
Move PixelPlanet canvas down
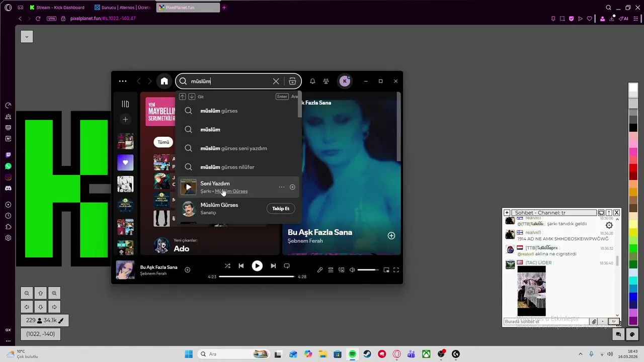[x=41, y=307]
